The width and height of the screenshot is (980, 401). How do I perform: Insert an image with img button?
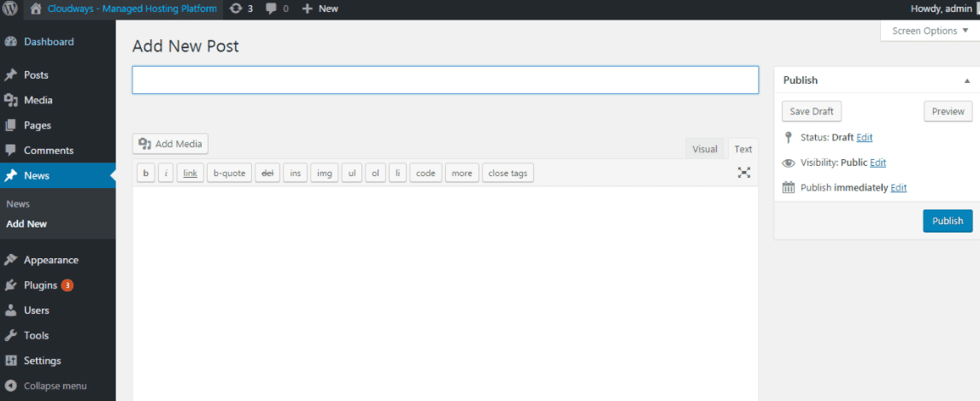tap(325, 174)
